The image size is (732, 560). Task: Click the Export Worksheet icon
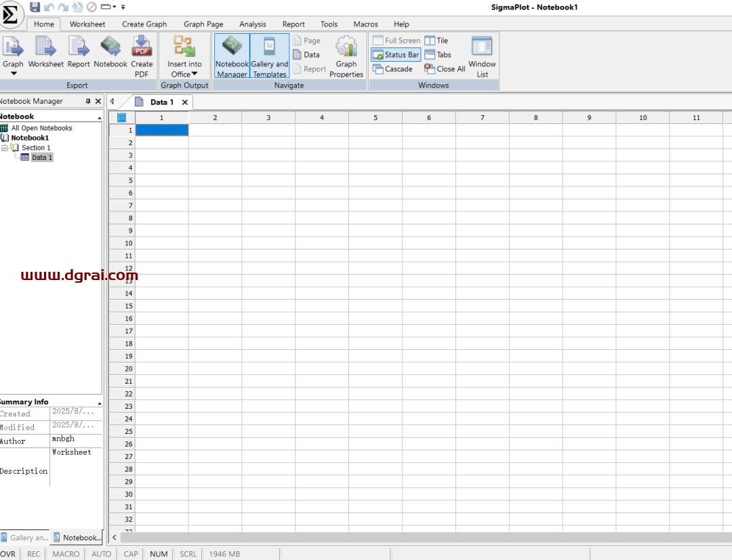[45, 47]
